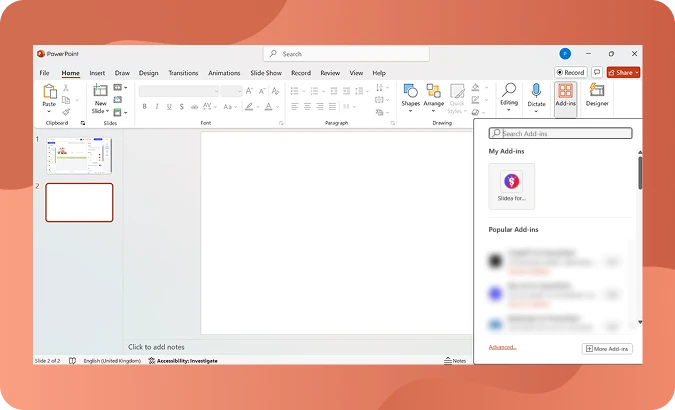Toggle Bold formatting
675x410 pixels.
click(x=145, y=106)
